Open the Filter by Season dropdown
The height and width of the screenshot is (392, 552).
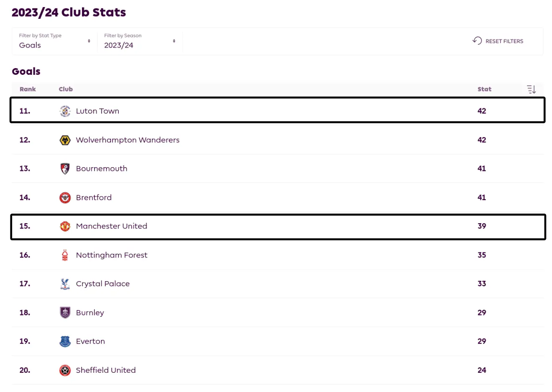[x=139, y=41]
